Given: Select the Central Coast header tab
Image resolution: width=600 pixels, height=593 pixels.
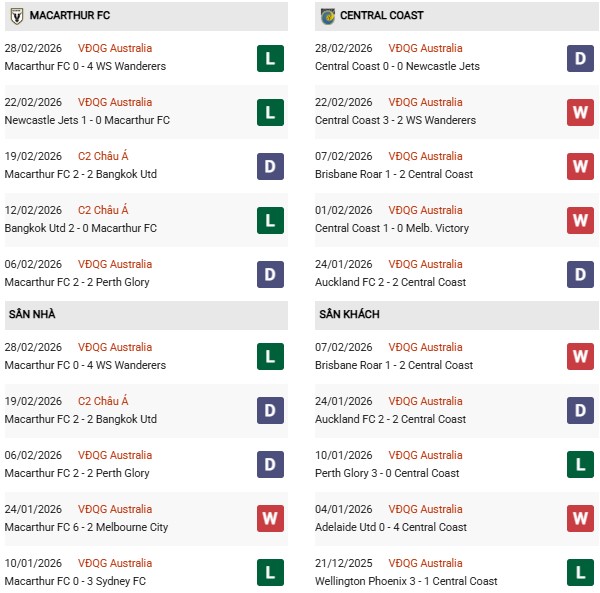Looking at the screenshot, I should [x=381, y=16].
